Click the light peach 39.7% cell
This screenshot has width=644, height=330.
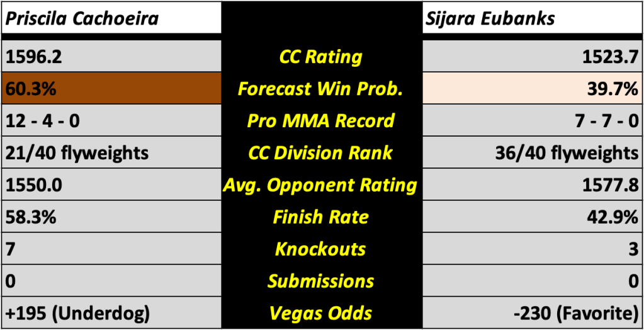pos(533,89)
